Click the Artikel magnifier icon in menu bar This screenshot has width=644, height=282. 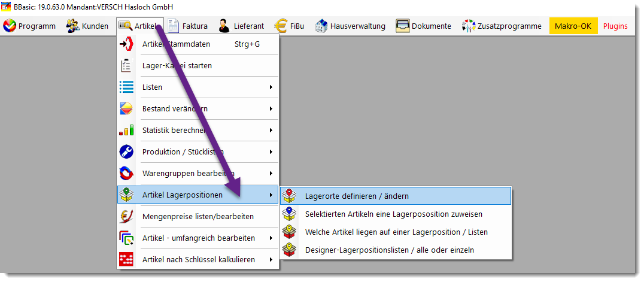(x=125, y=26)
